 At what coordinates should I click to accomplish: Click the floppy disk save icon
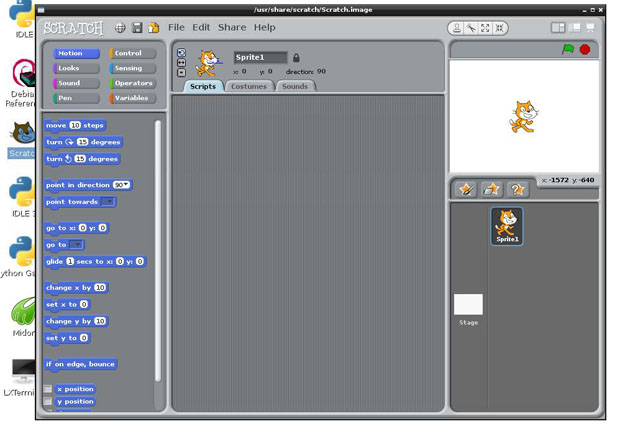point(137,28)
